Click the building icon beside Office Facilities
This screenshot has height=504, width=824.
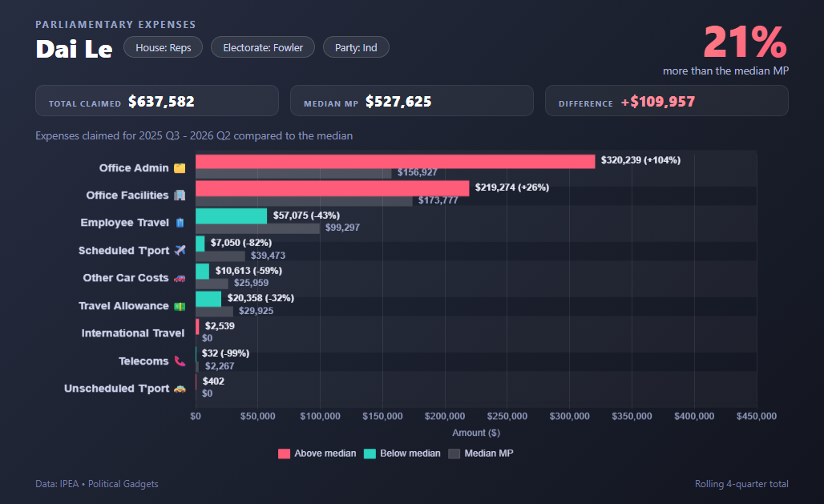180,196
